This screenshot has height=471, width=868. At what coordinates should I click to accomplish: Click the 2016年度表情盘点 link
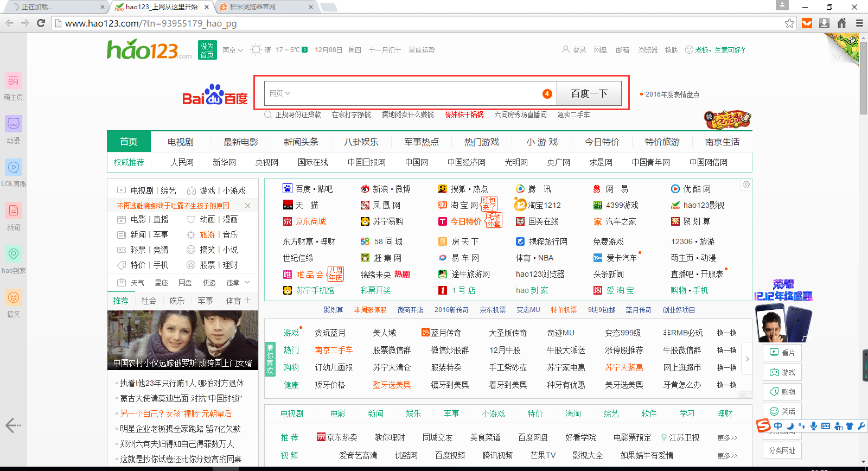pyautogui.click(x=672, y=94)
